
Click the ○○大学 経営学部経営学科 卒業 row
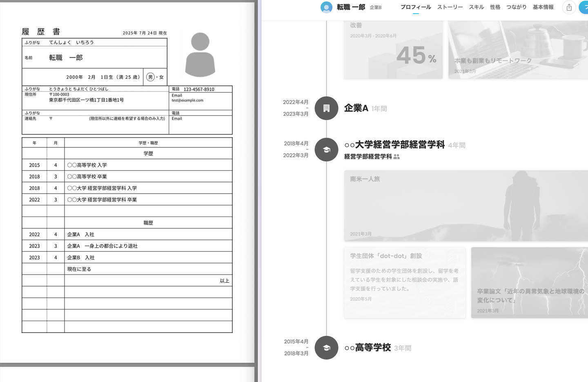[x=127, y=200]
